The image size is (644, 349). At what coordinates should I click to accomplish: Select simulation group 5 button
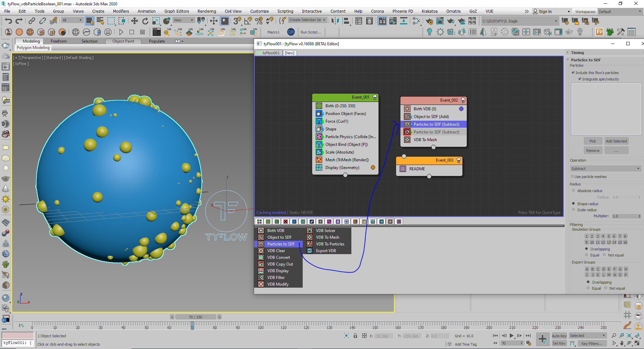click(608, 236)
